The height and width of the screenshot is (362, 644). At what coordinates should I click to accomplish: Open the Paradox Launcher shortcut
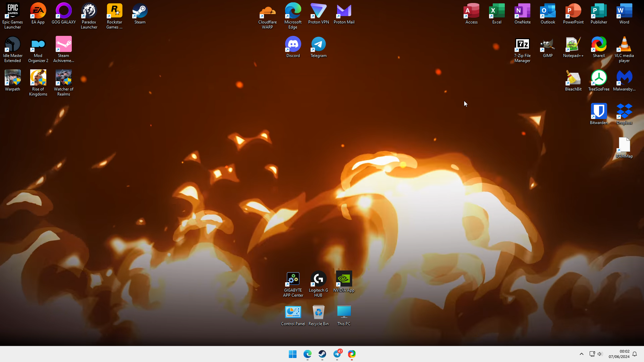tap(89, 15)
